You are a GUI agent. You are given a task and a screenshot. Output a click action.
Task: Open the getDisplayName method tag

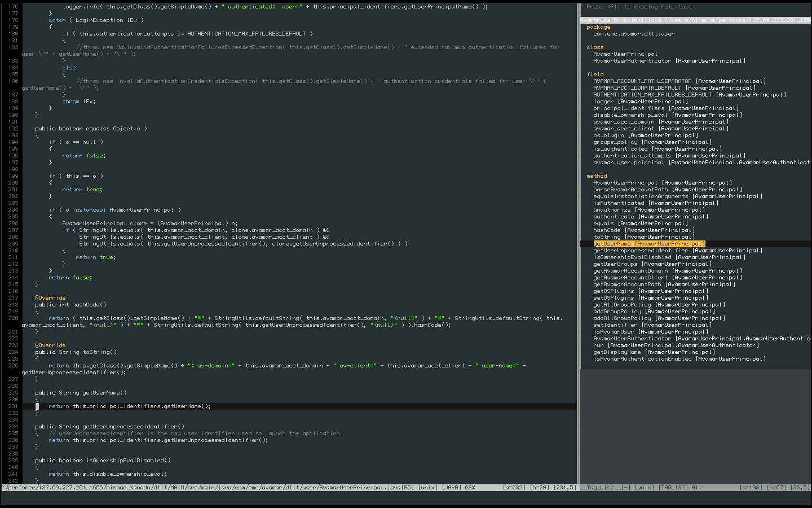pyautogui.click(x=654, y=352)
